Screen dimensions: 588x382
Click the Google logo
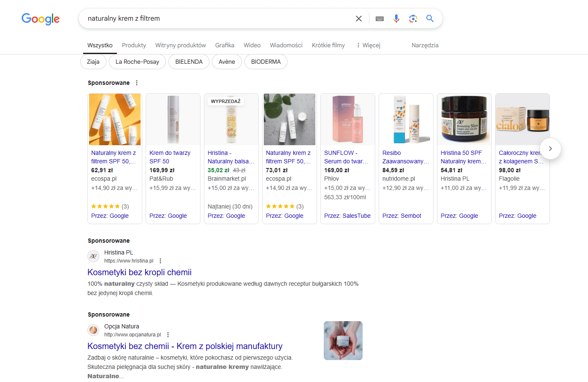point(41,19)
